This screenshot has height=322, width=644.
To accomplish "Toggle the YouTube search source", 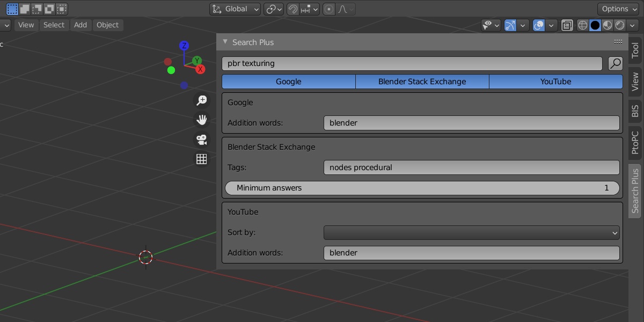I will pos(555,82).
